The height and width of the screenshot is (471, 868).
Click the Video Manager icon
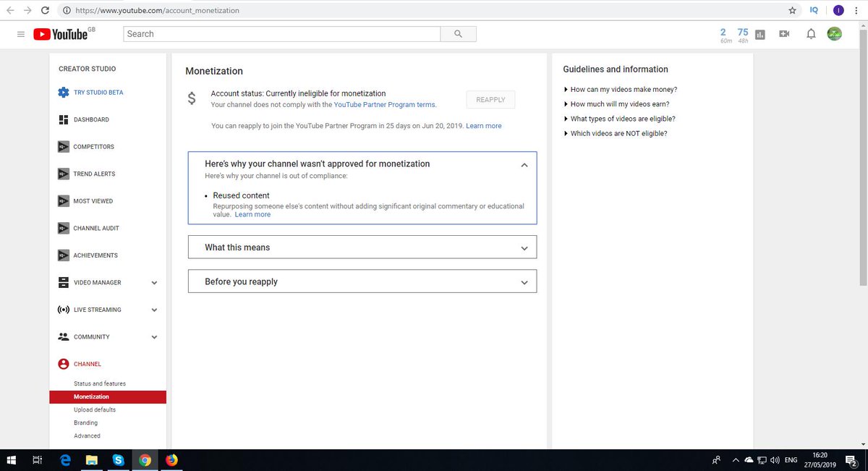click(x=64, y=282)
